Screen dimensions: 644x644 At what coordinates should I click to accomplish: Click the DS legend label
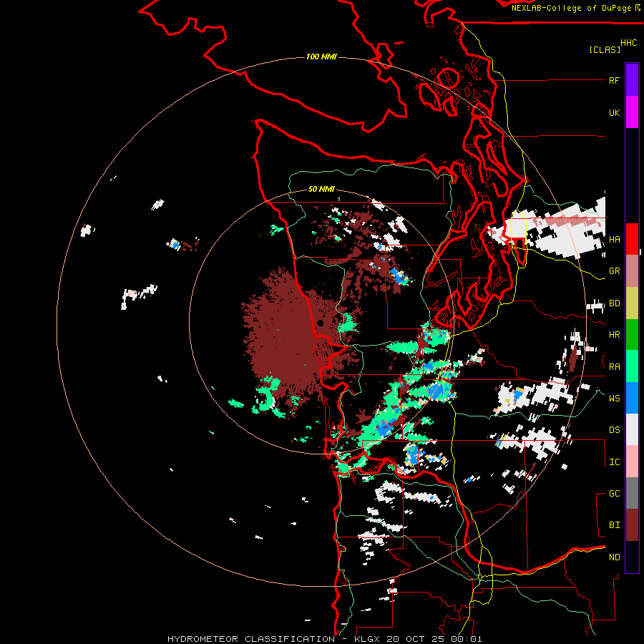[x=614, y=430]
